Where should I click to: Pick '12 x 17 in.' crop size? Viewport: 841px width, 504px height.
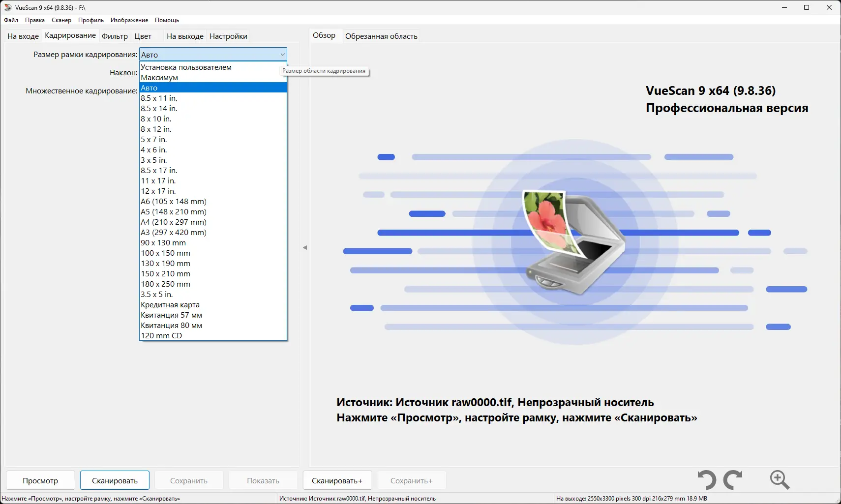(213, 191)
